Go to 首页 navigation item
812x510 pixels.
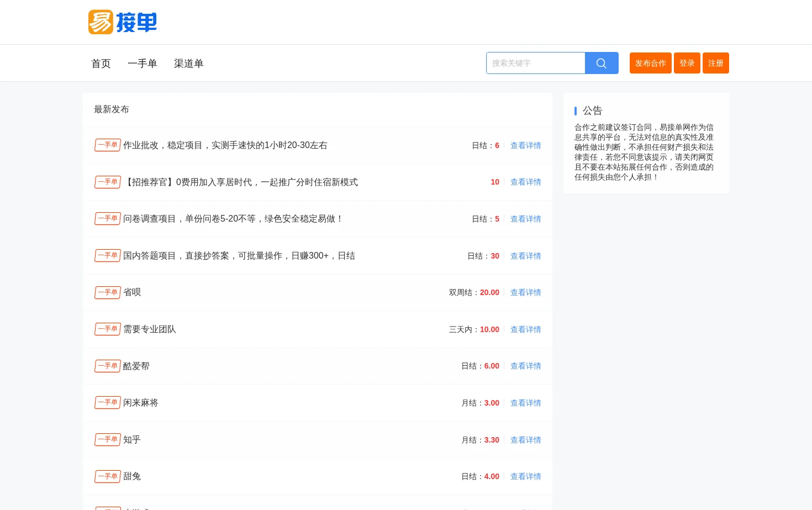pos(101,64)
